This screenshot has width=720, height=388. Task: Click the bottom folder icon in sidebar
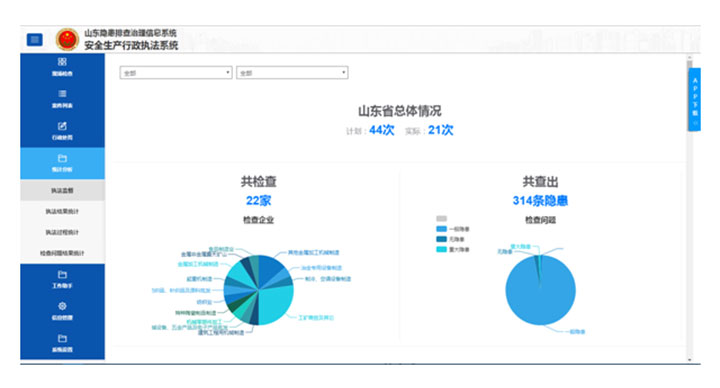point(62,338)
